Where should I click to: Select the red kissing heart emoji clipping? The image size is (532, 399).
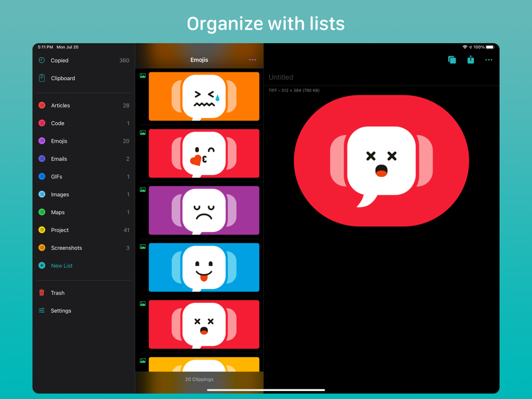coord(204,153)
